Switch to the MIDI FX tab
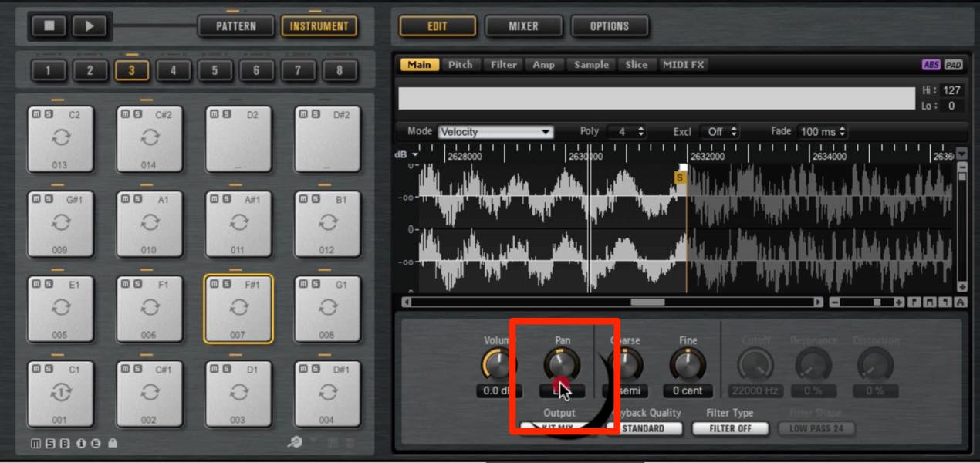Viewport: 980px width, 463px height. coord(684,65)
